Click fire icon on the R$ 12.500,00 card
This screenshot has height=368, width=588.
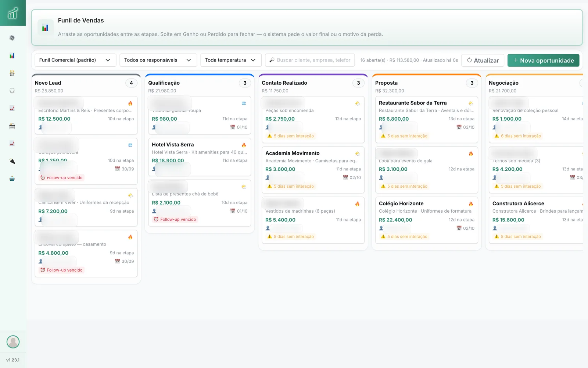[130, 103]
